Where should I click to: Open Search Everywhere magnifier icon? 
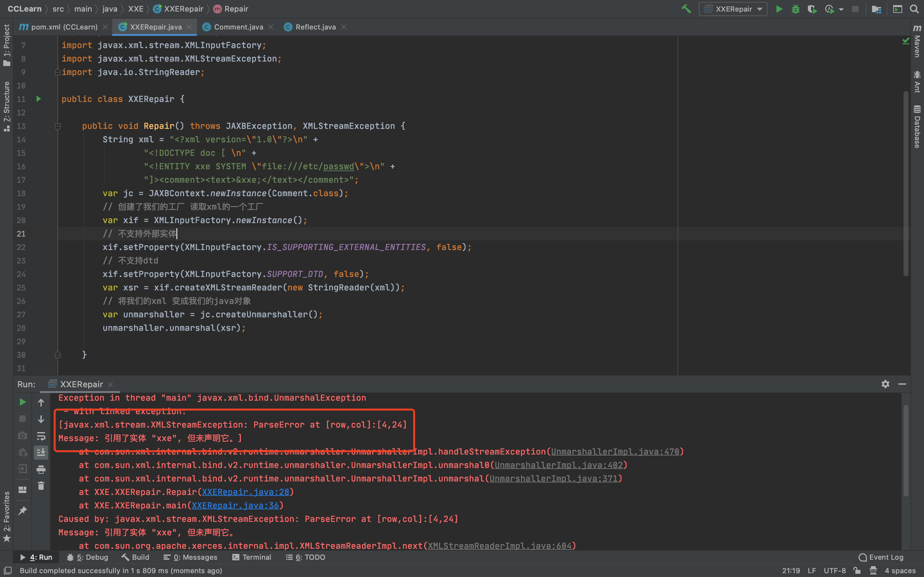point(914,9)
